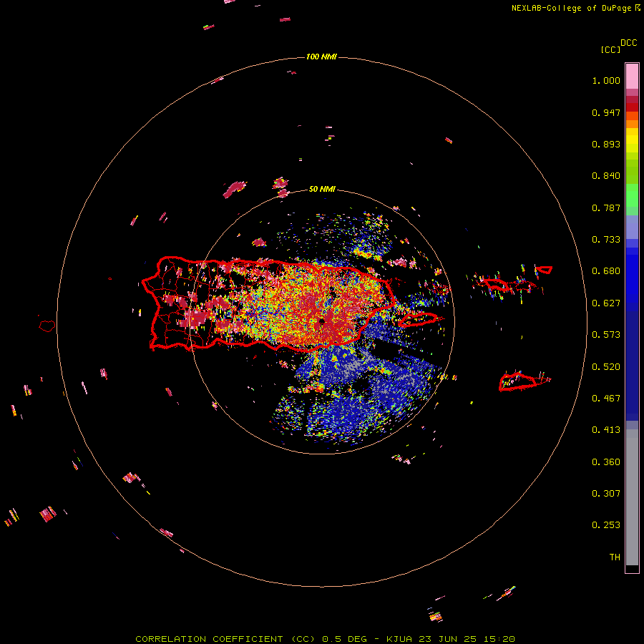Pick the light pink swatch beside 1.000
The image size is (644, 644).
pyautogui.click(x=632, y=77)
